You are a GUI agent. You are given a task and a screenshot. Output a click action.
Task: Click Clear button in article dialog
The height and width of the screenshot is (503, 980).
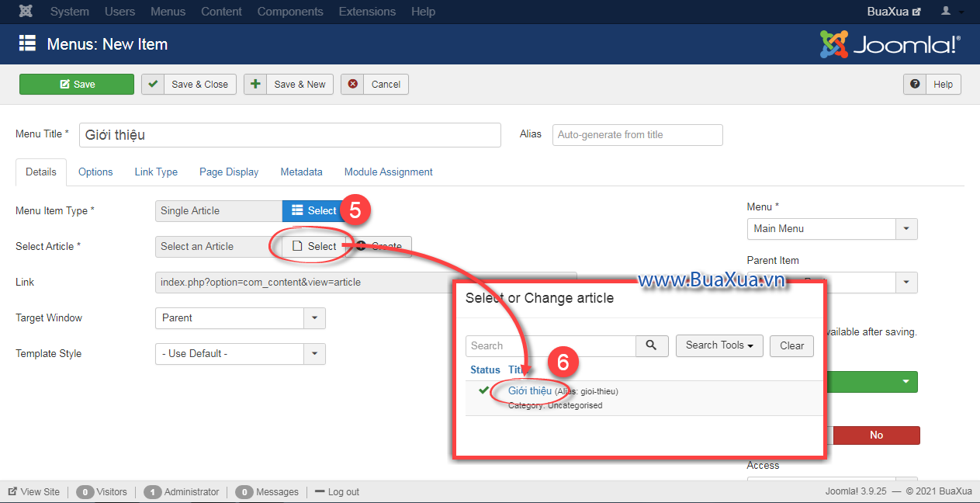(x=791, y=345)
